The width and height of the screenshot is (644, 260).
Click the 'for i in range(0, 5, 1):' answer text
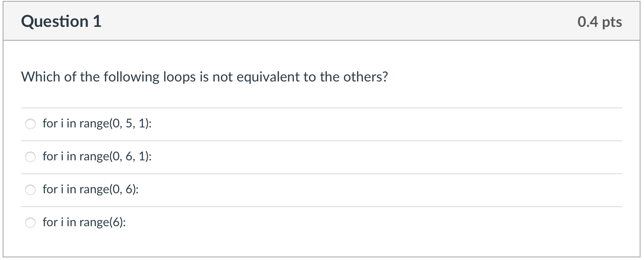pos(96,124)
